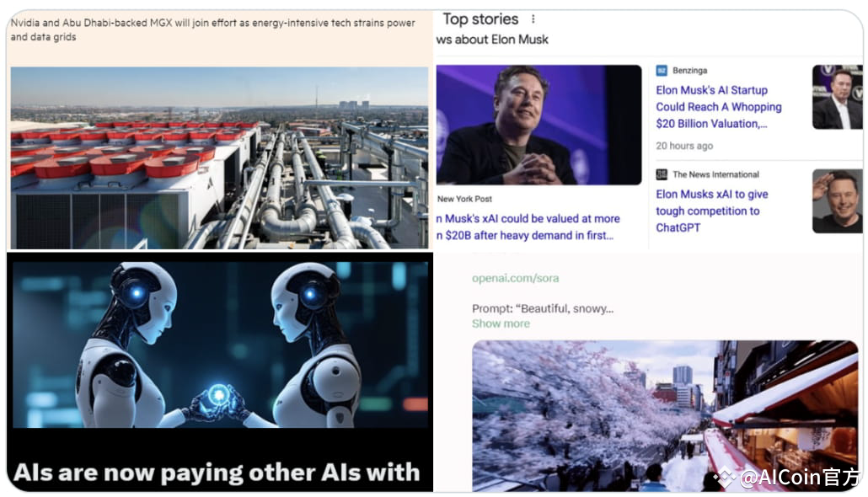Click The News International source icon

(x=662, y=174)
